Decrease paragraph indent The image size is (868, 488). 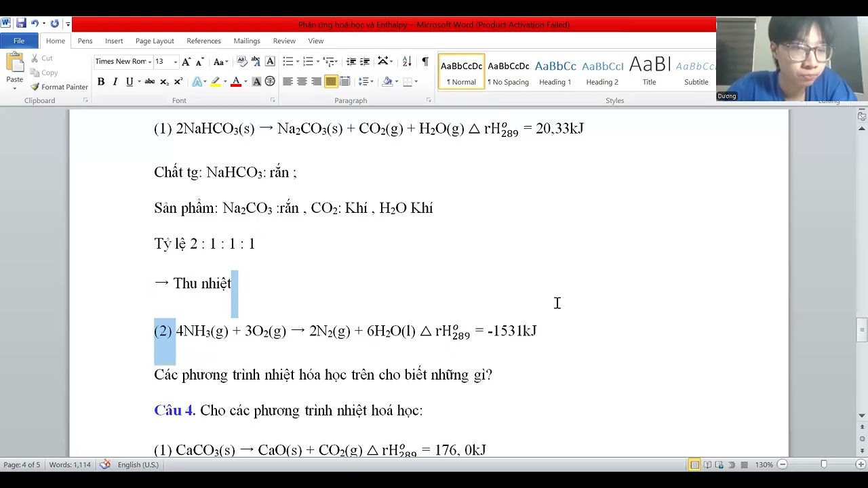[x=351, y=62]
